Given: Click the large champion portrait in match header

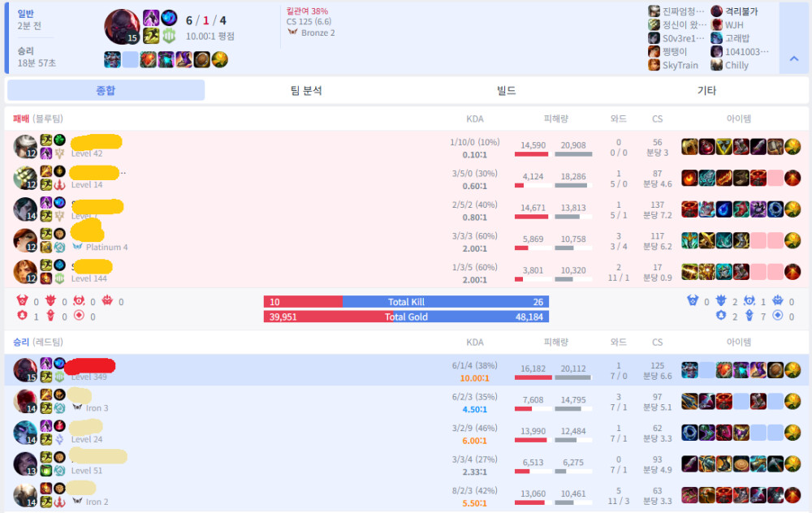Looking at the screenshot, I should (121, 27).
